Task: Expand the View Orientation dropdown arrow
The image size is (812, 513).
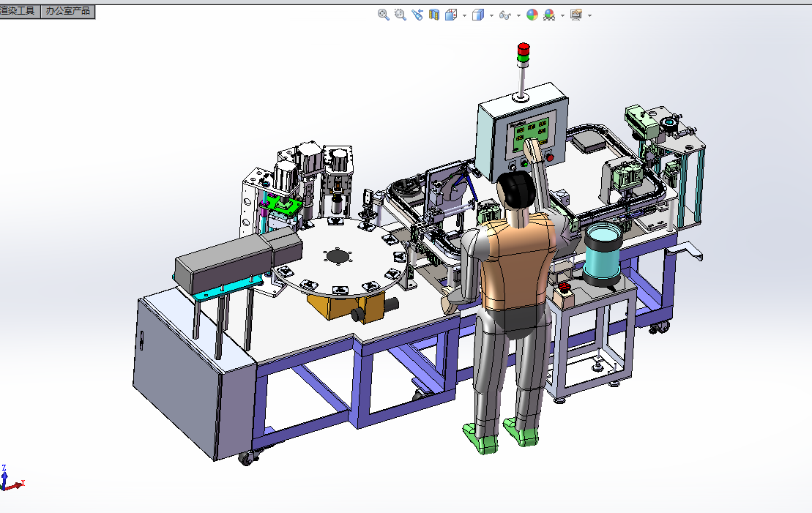Action: click(463, 15)
